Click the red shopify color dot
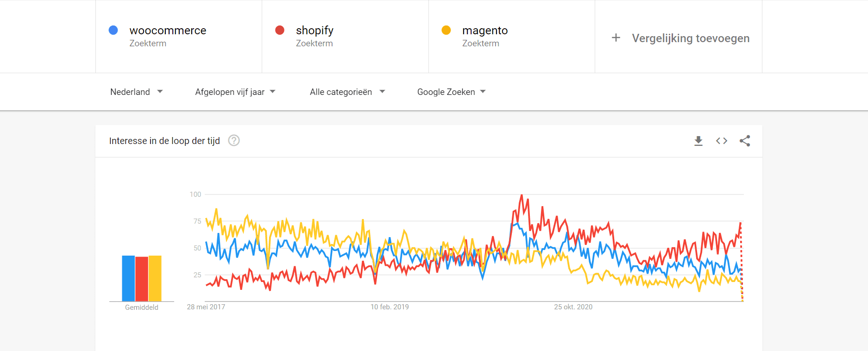This screenshot has height=351, width=868. click(x=280, y=30)
